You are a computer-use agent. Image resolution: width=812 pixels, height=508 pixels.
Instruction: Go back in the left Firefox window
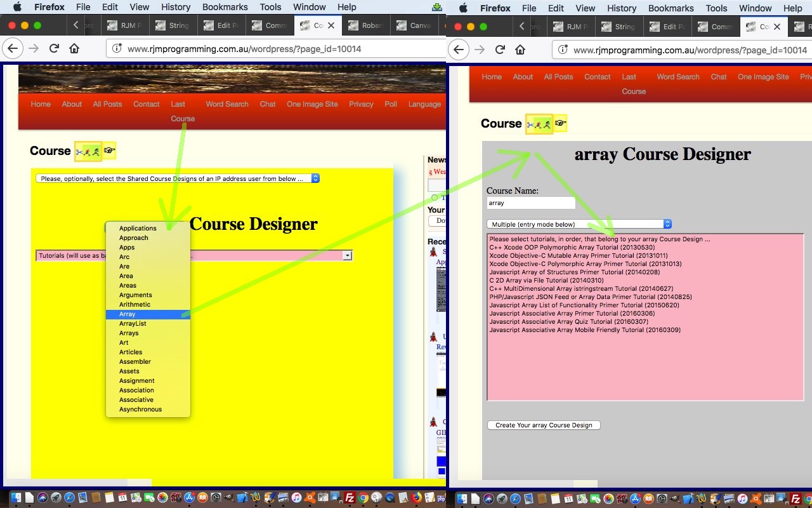tap(14, 48)
